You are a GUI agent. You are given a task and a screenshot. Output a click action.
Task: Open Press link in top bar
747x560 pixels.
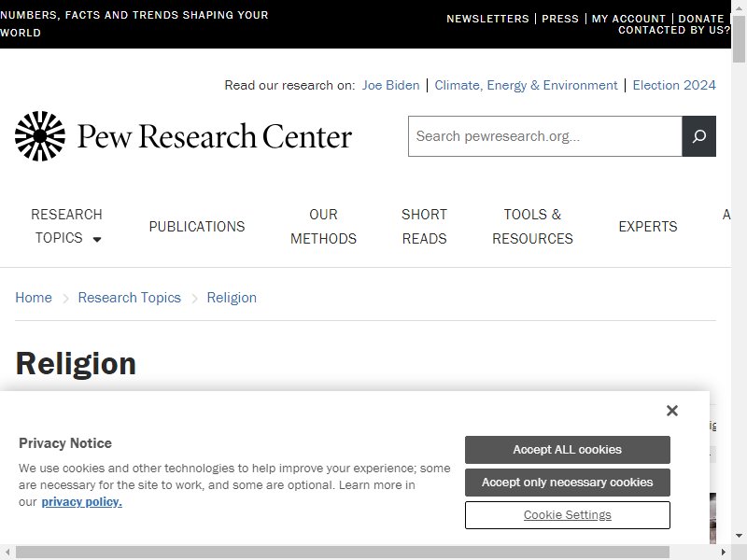[560, 19]
